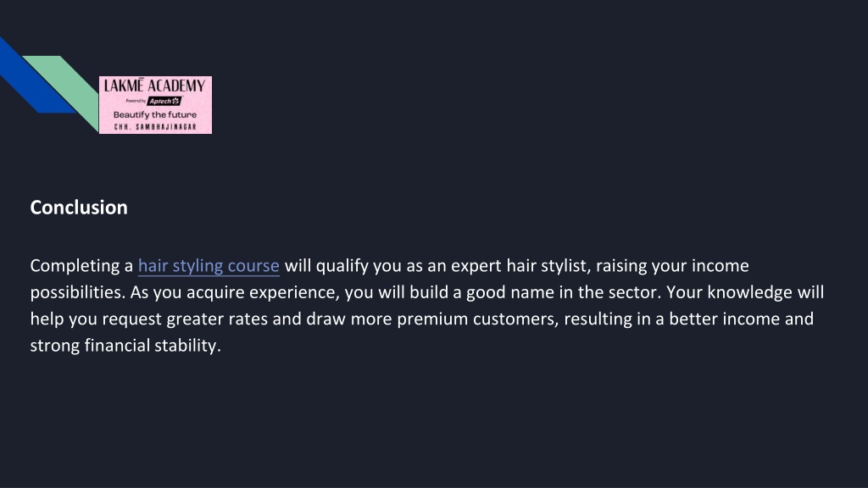Click the Powered by text in the logo
This screenshot has height=488, width=868.
136,102
